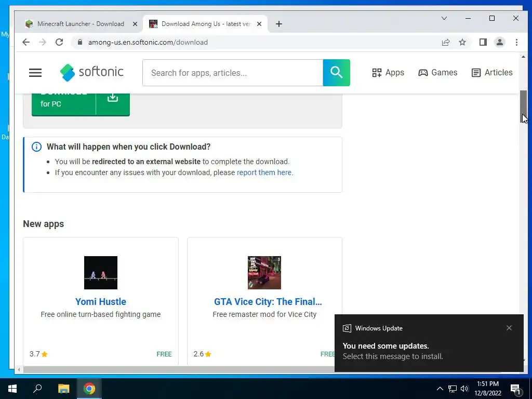Image resolution: width=532 pixels, height=399 pixels.
Task: Open the Windows Start menu
Action: pyautogui.click(x=12, y=389)
